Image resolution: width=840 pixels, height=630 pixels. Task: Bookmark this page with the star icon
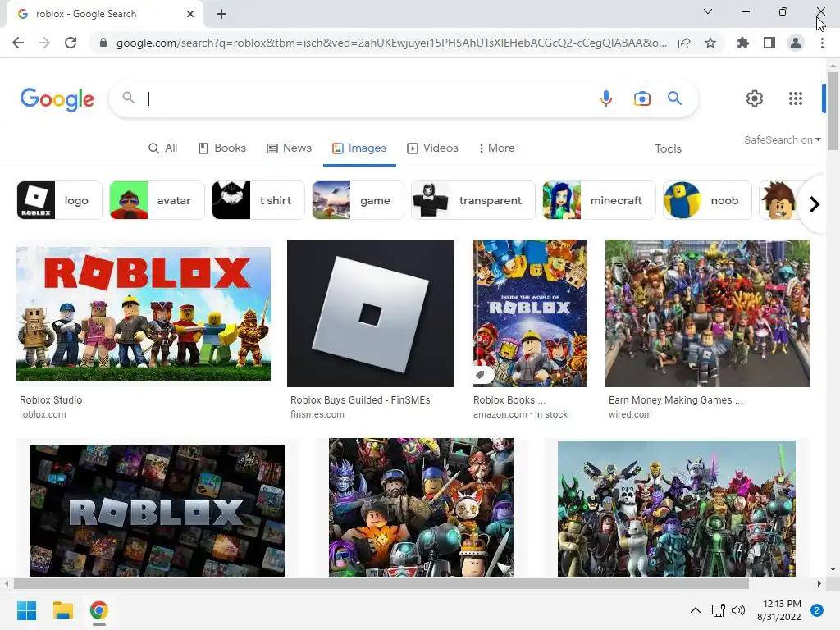click(x=710, y=43)
